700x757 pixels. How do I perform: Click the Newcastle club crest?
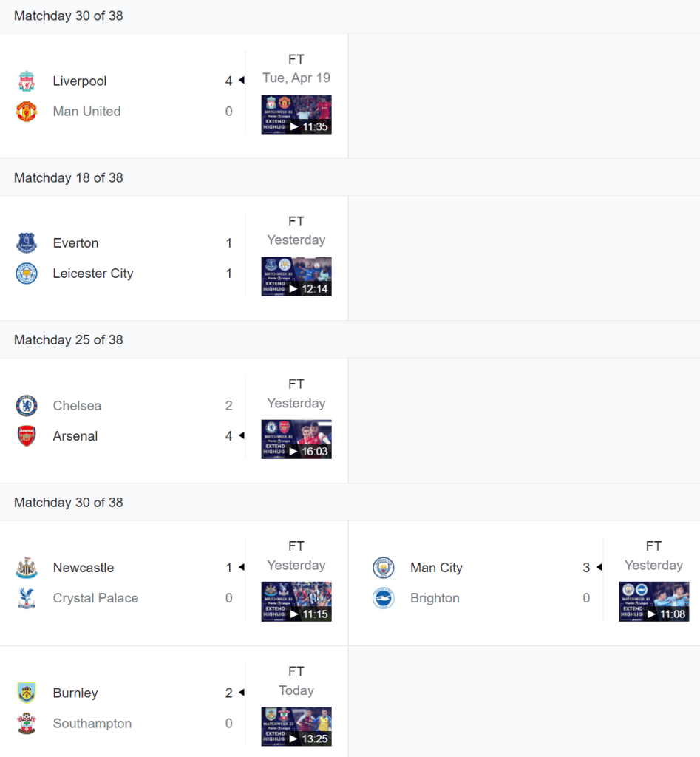[x=27, y=568]
